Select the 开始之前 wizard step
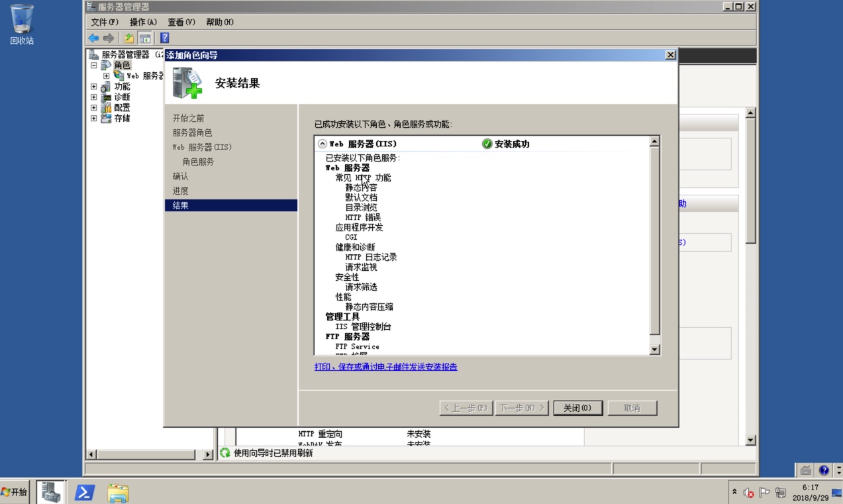843x504 pixels. [x=189, y=118]
